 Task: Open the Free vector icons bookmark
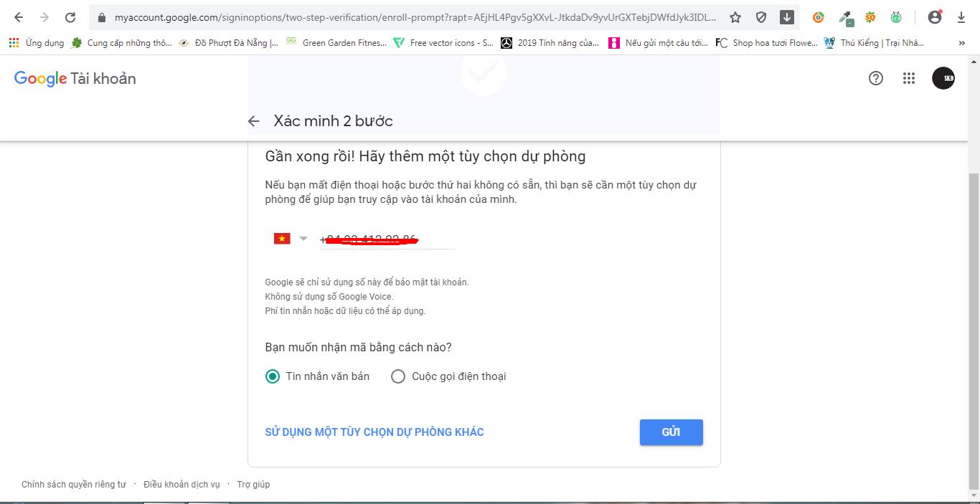coord(443,43)
